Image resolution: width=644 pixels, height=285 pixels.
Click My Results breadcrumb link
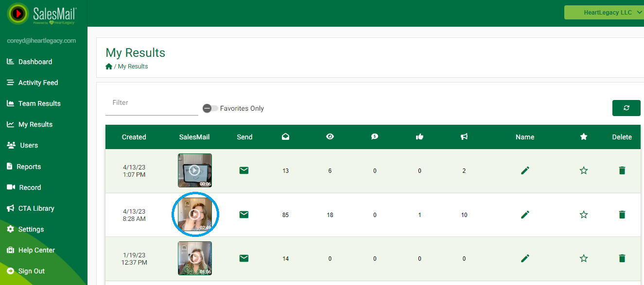click(133, 67)
